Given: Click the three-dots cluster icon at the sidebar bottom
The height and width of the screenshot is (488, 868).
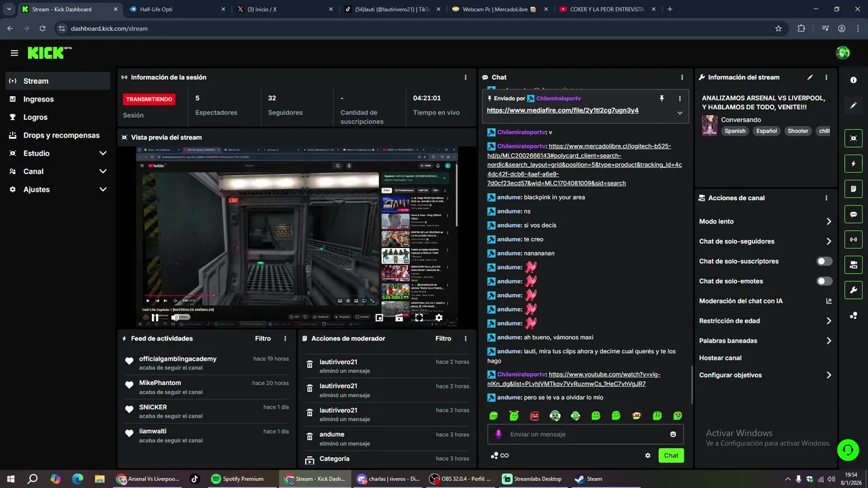Looking at the screenshot, I should tap(853, 315).
